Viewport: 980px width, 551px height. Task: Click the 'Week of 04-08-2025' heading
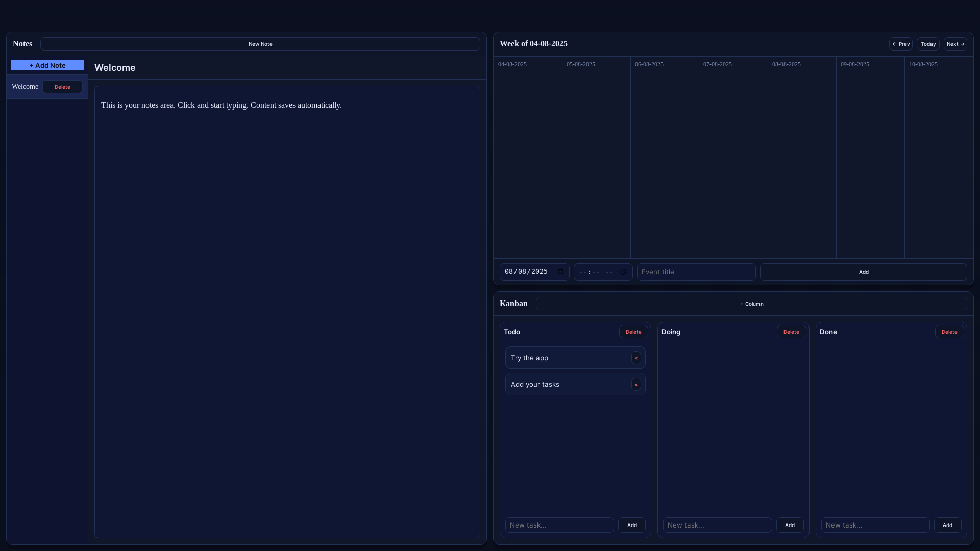(x=533, y=44)
